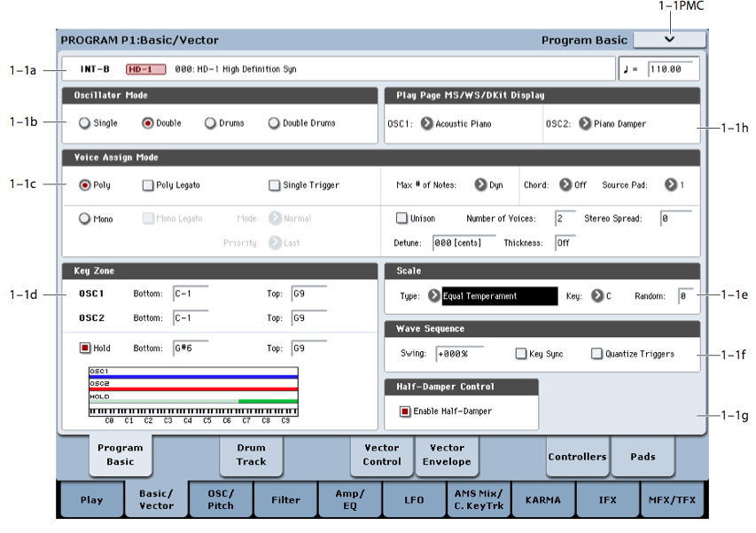Enable Key Sync checkbox
Image resolution: width=756 pixels, height=533 pixels.
521,354
